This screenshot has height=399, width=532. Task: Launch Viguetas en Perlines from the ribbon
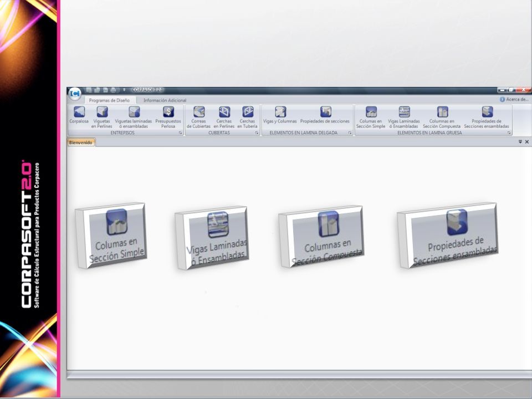pos(102,117)
